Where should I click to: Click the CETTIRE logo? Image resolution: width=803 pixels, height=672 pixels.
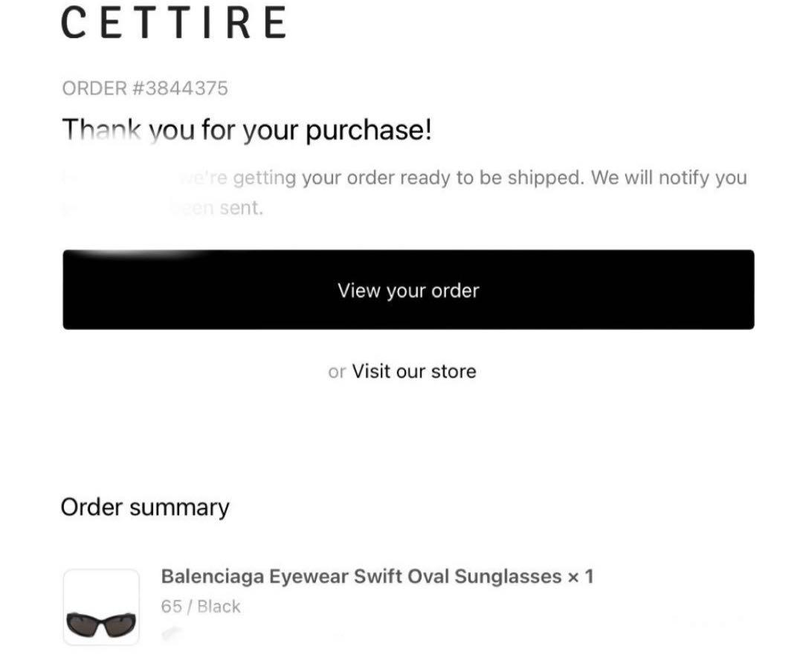(173, 22)
